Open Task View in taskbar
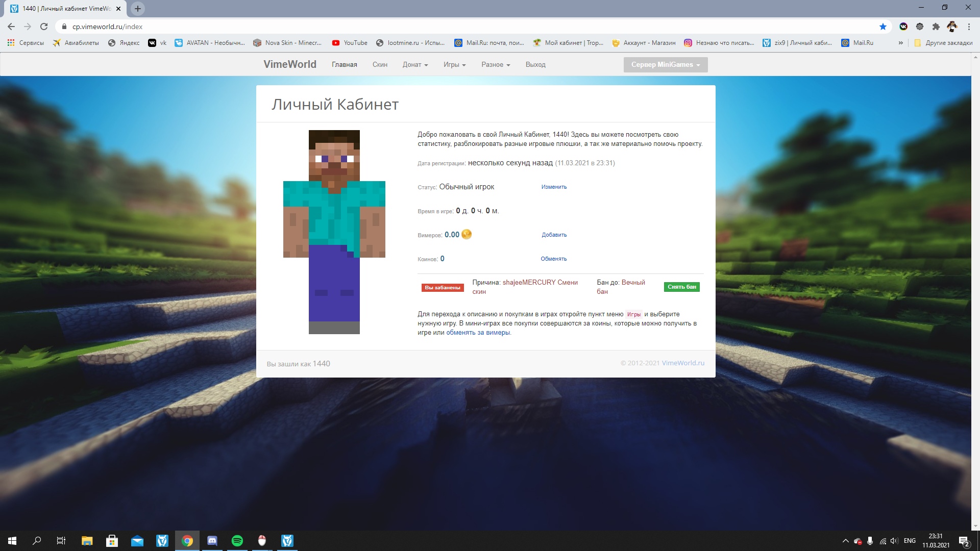Screen dimensions: 980x551 coord(61,541)
